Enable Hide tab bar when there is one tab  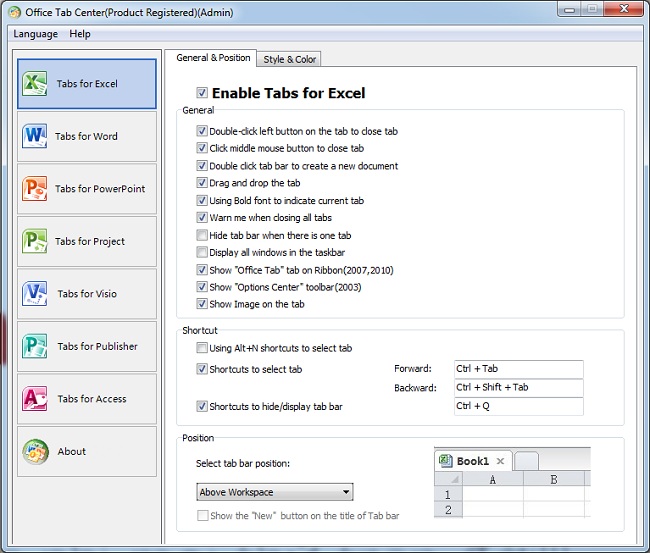click(201, 235)
